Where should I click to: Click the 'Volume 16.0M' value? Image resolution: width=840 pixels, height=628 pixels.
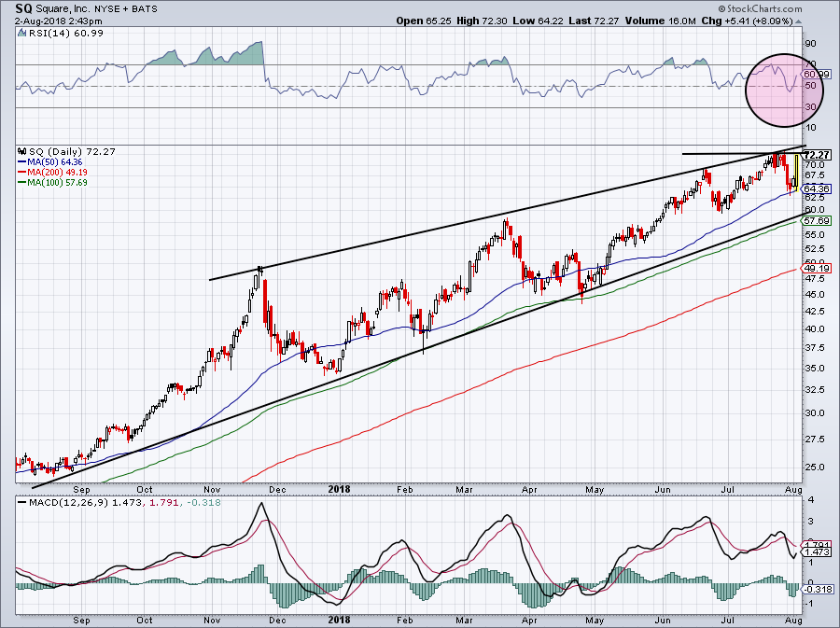coord(660,21)
